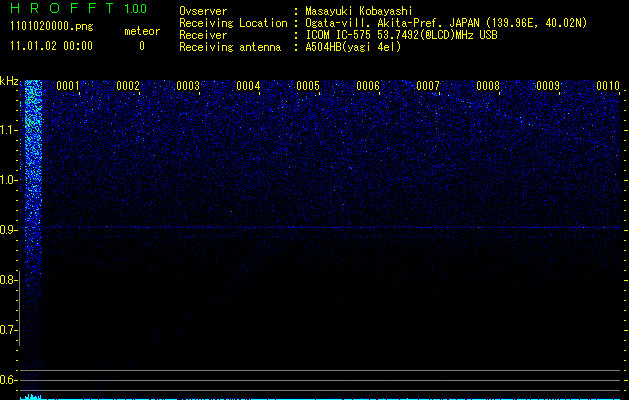Click the cyan signal level strip at the bottom
Screen dimensions: 629x400
[x=320, y=398]
